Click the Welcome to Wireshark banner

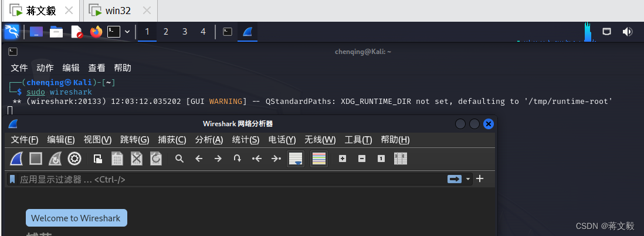pyautogui.click(x=76, y=218)
